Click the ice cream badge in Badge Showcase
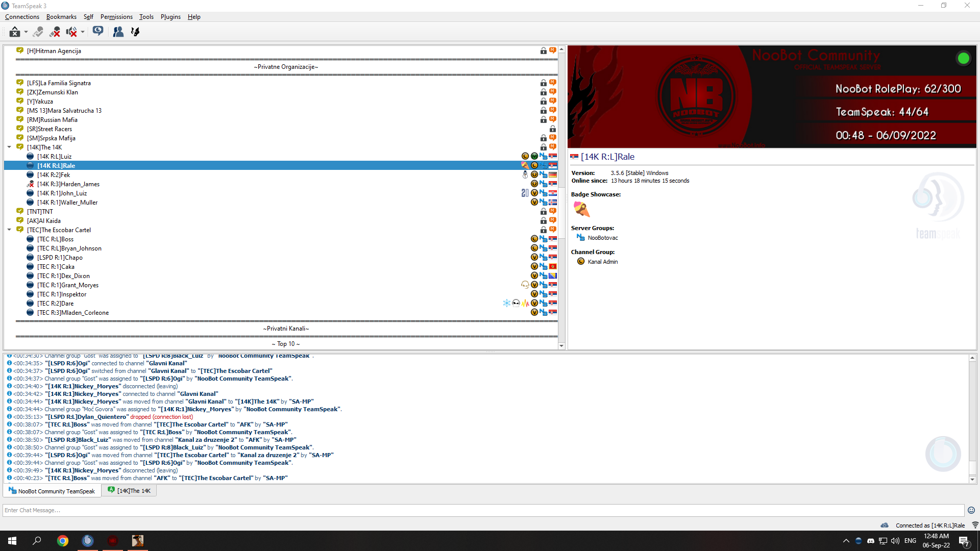The image size is (980, 551). 581,209
